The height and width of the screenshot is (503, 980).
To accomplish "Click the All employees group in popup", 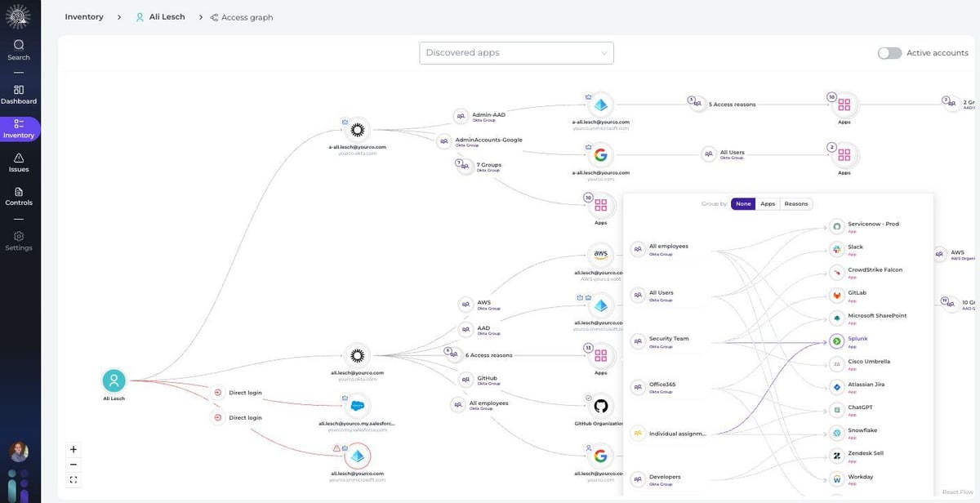I will point(661,248).
